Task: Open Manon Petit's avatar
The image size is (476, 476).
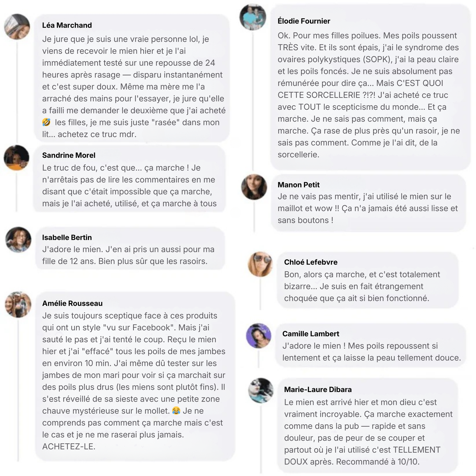Action: tap(254, 187)
